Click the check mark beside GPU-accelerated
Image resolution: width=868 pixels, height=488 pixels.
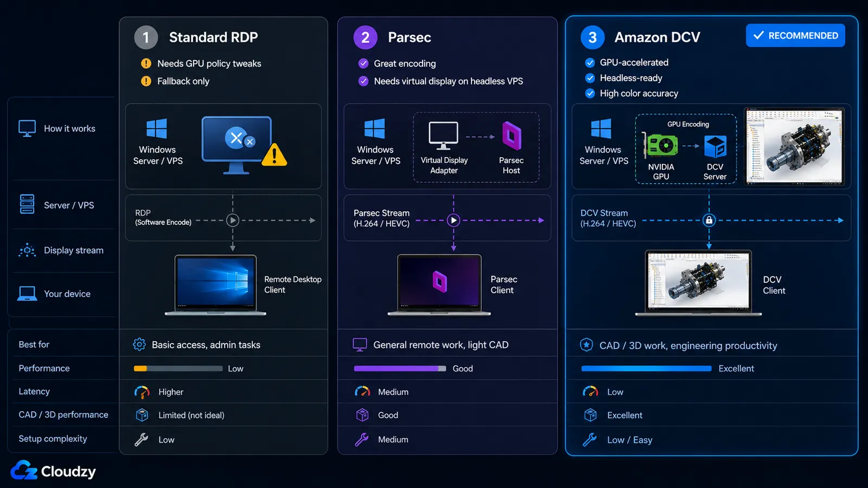click(x=590, y=62)
